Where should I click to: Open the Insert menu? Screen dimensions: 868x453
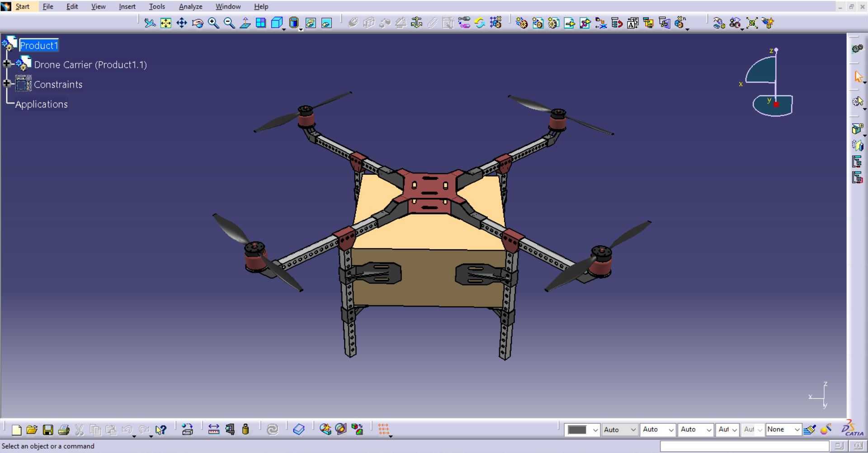127,6
